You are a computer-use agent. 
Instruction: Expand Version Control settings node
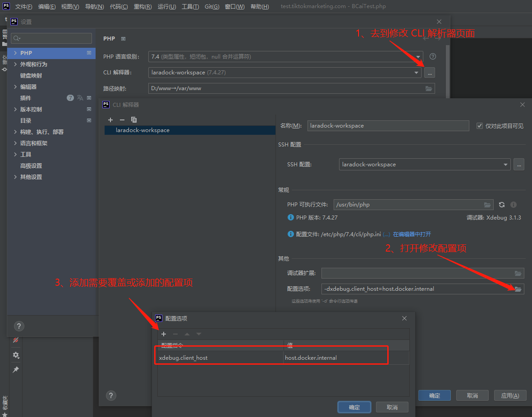[15, 109]
